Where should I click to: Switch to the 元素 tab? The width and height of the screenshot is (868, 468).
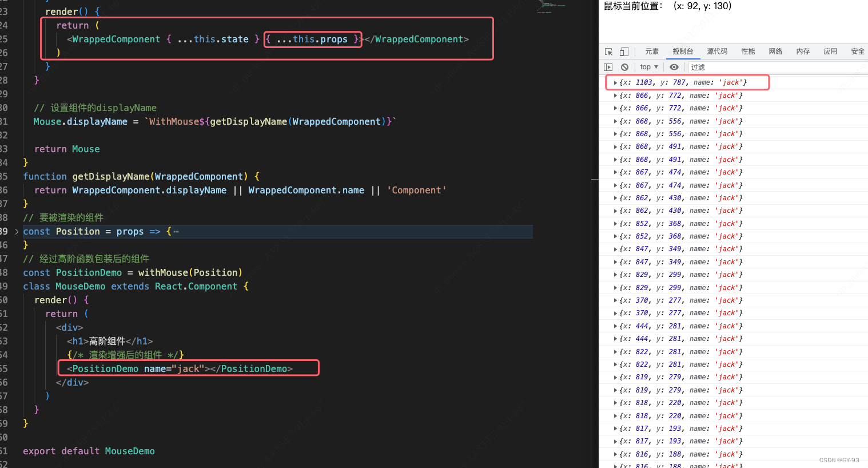(x=652, y=51)
